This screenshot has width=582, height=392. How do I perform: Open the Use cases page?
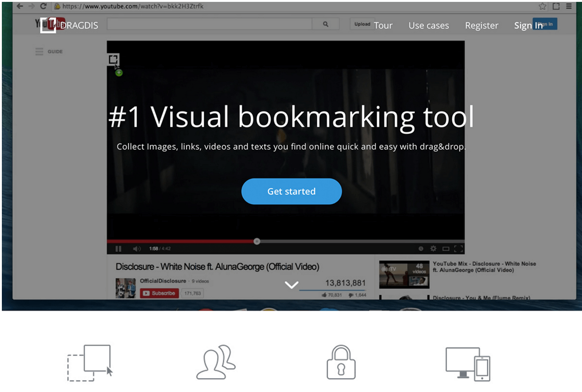point(429,26)
